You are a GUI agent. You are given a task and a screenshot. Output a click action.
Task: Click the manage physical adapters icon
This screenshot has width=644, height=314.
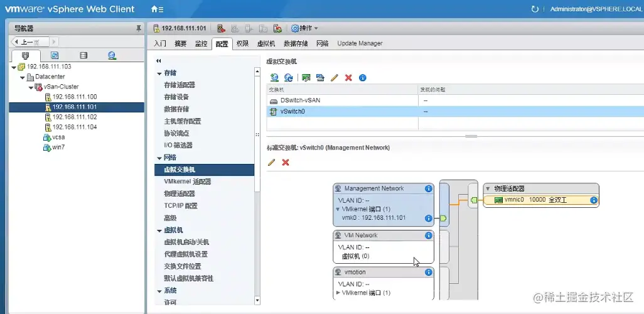coord(306,77)
